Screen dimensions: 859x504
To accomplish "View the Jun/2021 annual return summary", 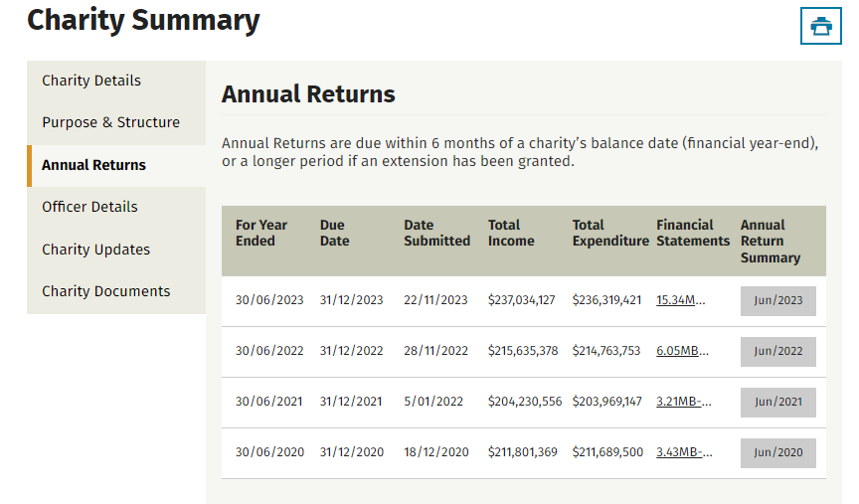I will click(777, 402).
